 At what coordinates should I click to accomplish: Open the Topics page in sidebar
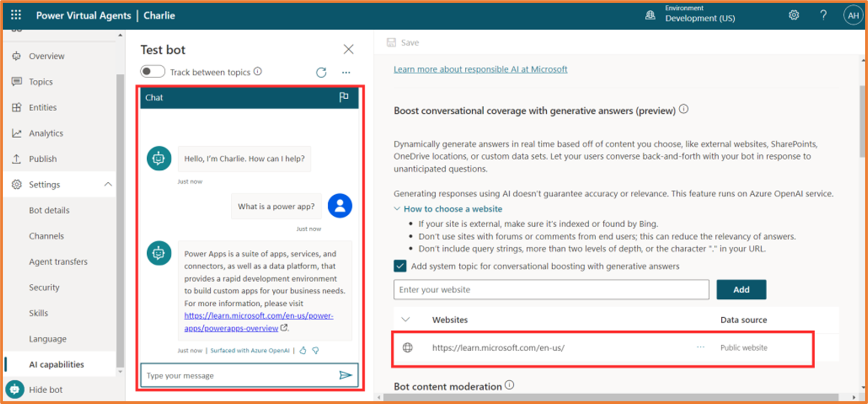tap(40, 81)
